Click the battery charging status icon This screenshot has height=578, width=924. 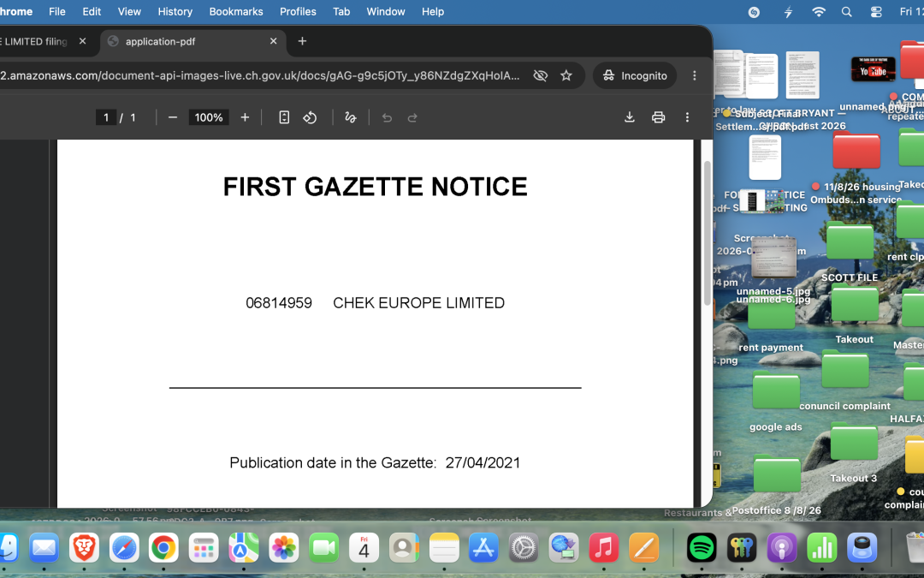(x=788, y=12)
